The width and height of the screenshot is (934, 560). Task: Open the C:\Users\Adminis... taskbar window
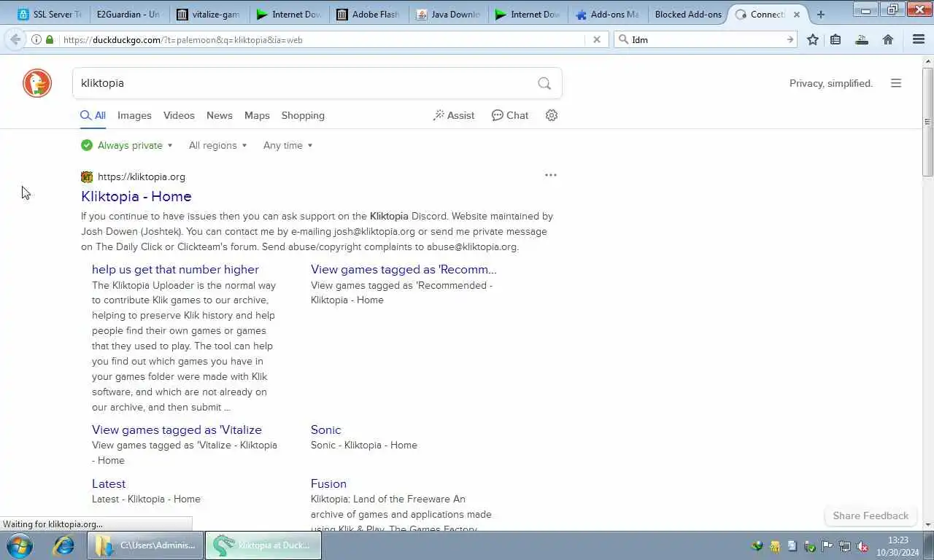tap(146, 545)
